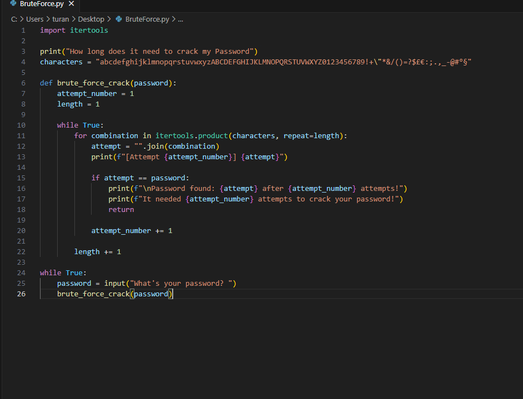Screen dimensions: 523x399
Task: Close the BruteForce.py tab
Action: coord(71,4)
